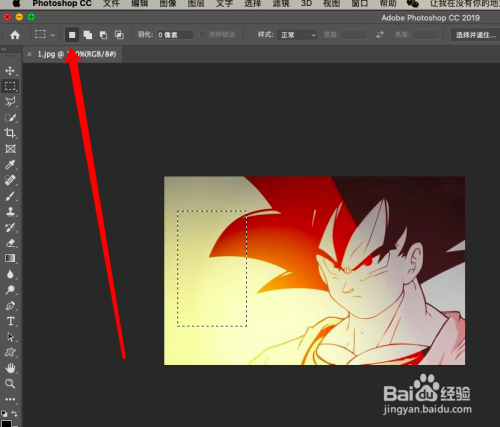Select the Eraser tool
The image size is (500, 427).
pyautogui.click(x=10, y=243)
